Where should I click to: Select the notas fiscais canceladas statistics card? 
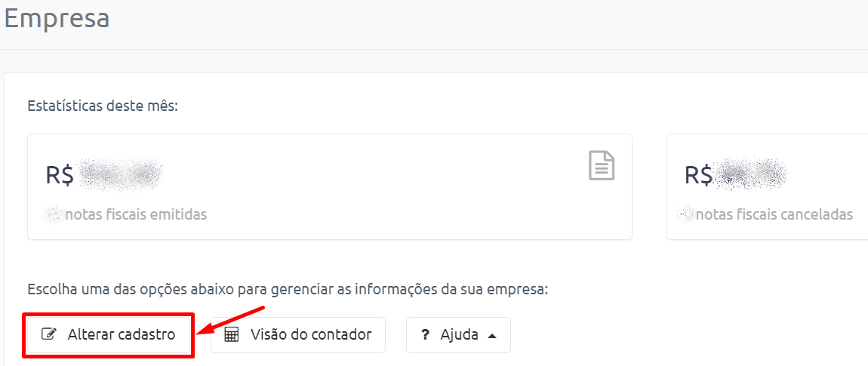point(768,186)
